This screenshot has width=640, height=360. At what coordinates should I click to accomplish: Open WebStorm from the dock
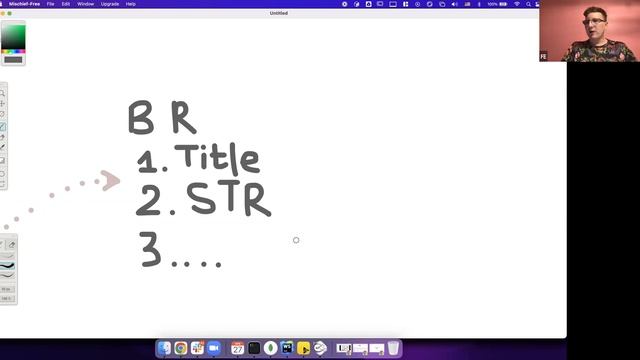(287, 348)
